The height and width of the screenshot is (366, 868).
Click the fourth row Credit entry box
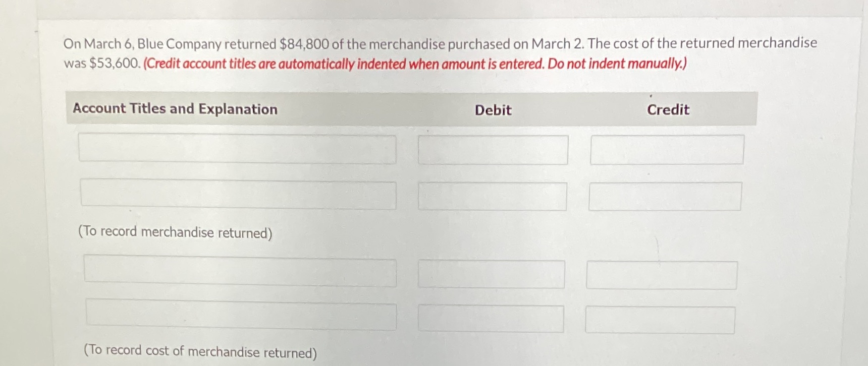pos(660,319)
